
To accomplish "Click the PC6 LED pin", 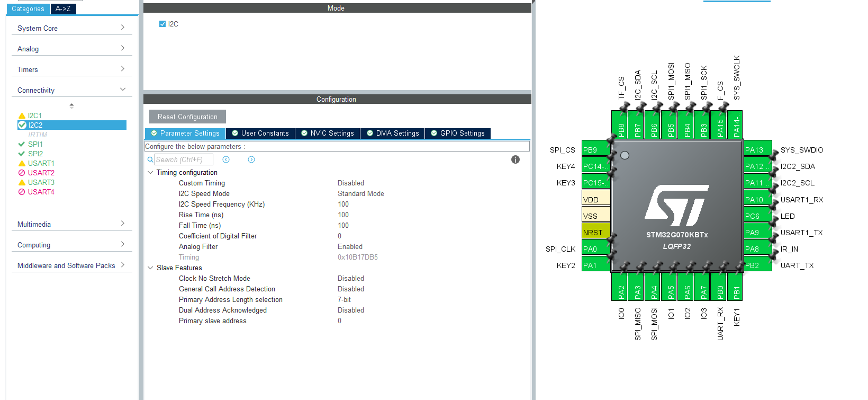I will point(757,216).
